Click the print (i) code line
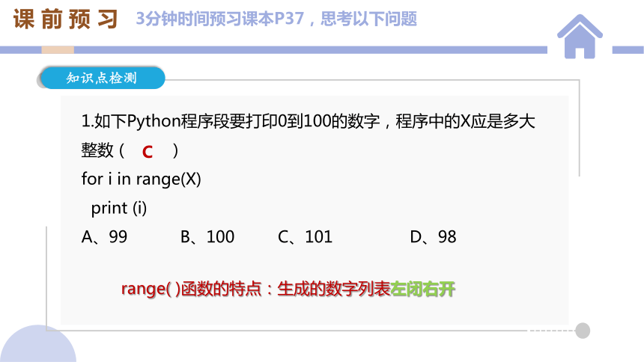 (x=119, y=208)
